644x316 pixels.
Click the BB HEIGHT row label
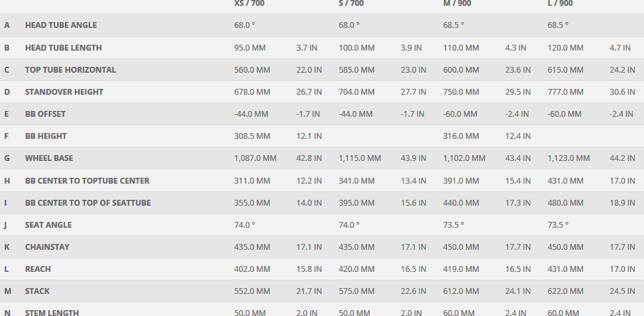click(x=45, y=136)
